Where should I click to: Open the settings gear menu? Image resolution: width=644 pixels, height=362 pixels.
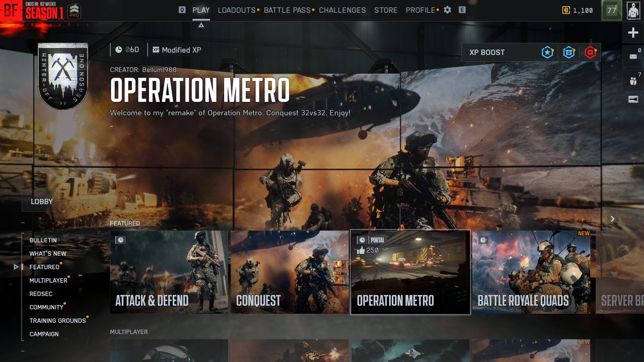click(447, 10)
